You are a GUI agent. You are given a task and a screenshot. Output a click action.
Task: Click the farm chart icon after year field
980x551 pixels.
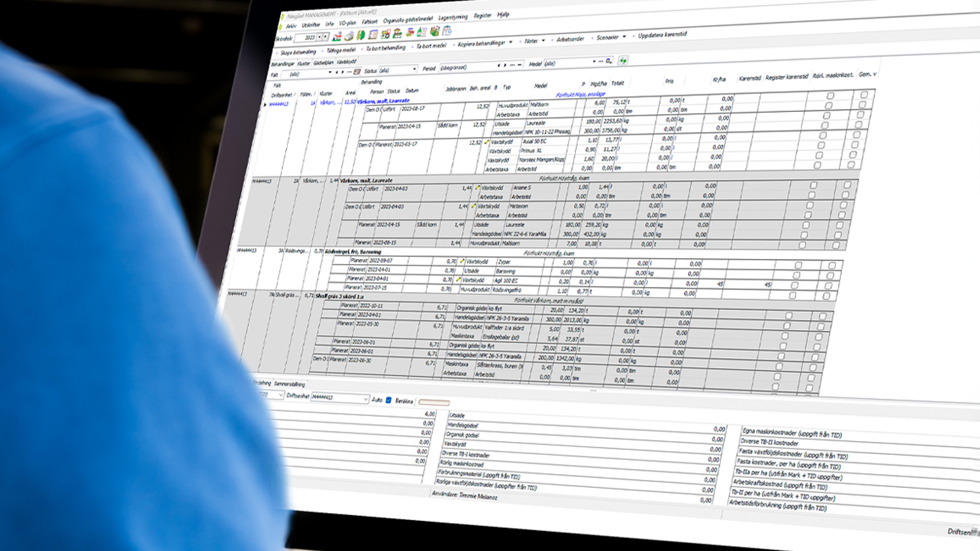[336, 35]
